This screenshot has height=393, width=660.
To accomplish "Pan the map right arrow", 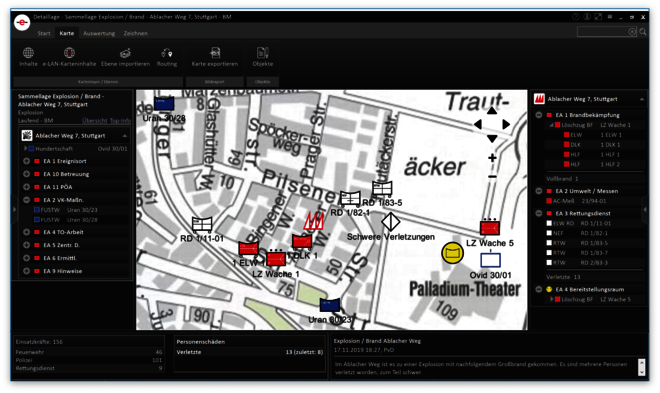I will pyautogui.click(x=506, y=124).
